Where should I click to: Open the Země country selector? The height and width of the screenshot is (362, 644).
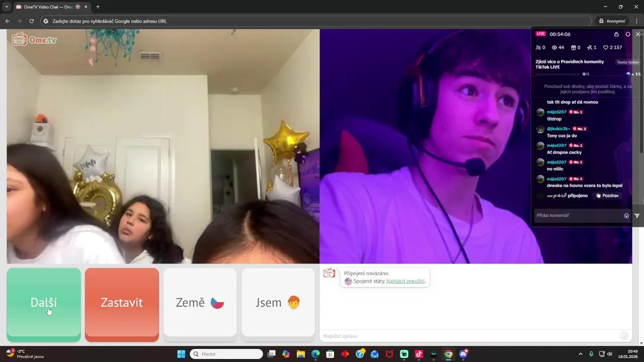200,303
